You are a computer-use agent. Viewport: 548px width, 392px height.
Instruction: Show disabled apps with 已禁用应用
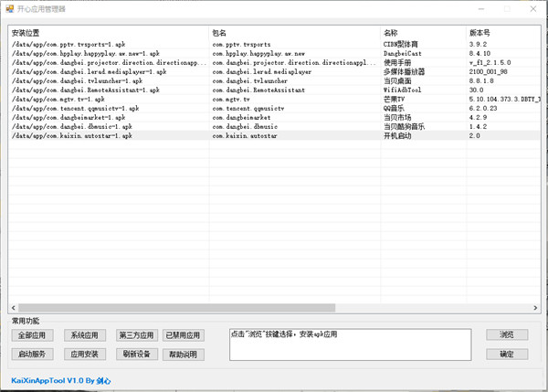click(181, 335)
